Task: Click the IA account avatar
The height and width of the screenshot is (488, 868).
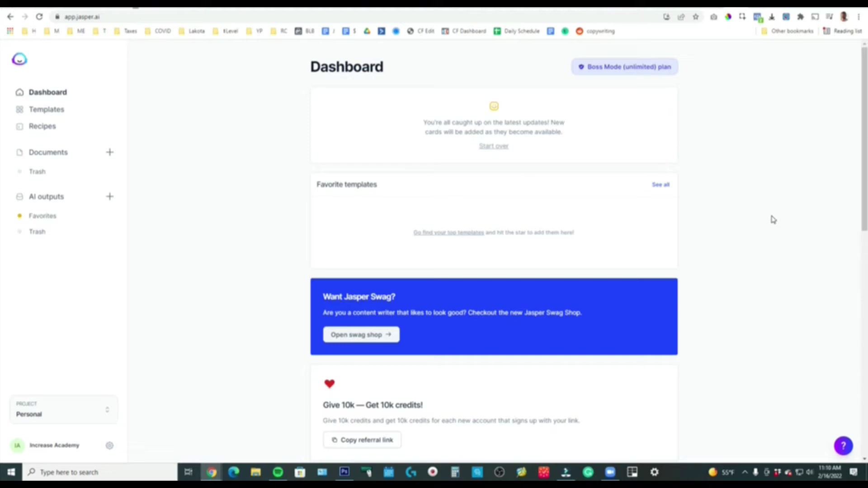Action: point(17,446)
